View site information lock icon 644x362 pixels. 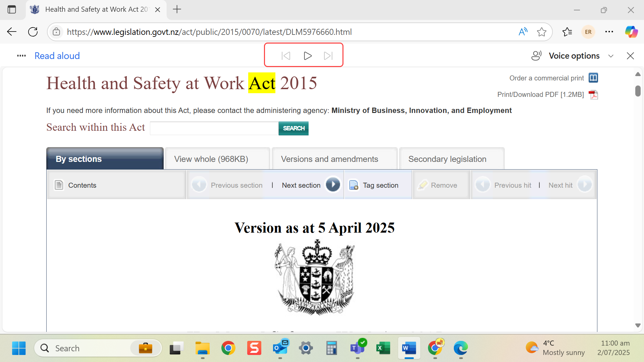coord(56,32)
